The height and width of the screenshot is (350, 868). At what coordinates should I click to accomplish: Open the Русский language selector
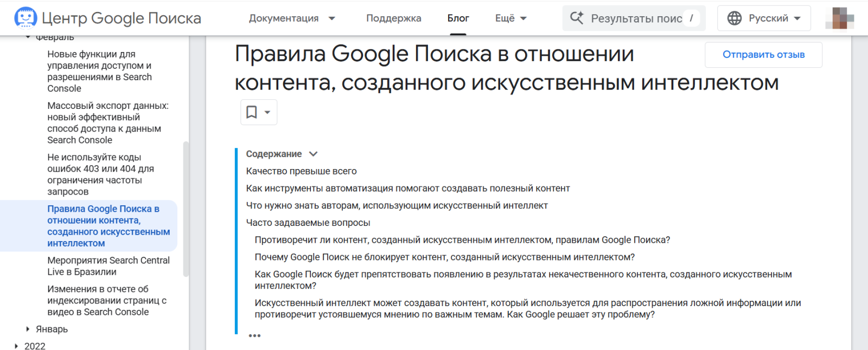pyautogui.click(x=764, y=18)
